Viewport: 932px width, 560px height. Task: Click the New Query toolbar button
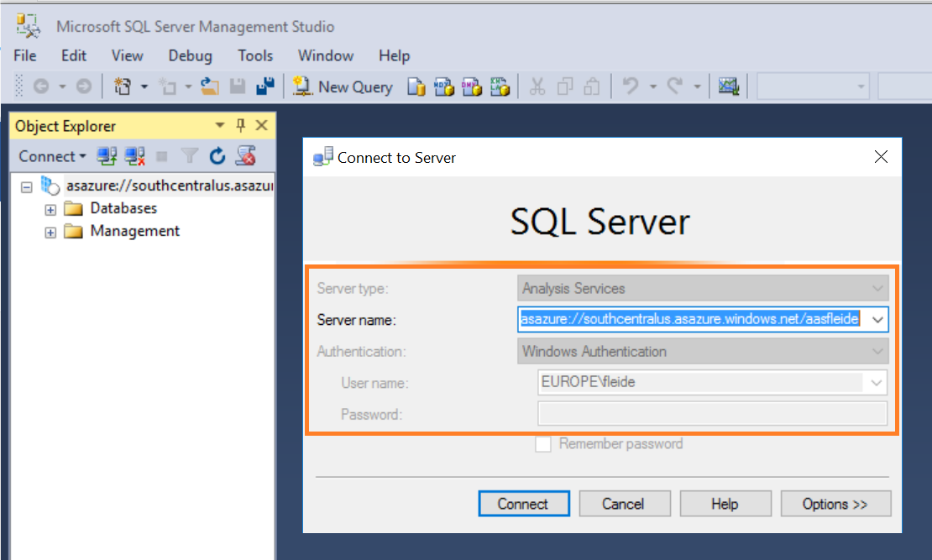tap(343, 86)
